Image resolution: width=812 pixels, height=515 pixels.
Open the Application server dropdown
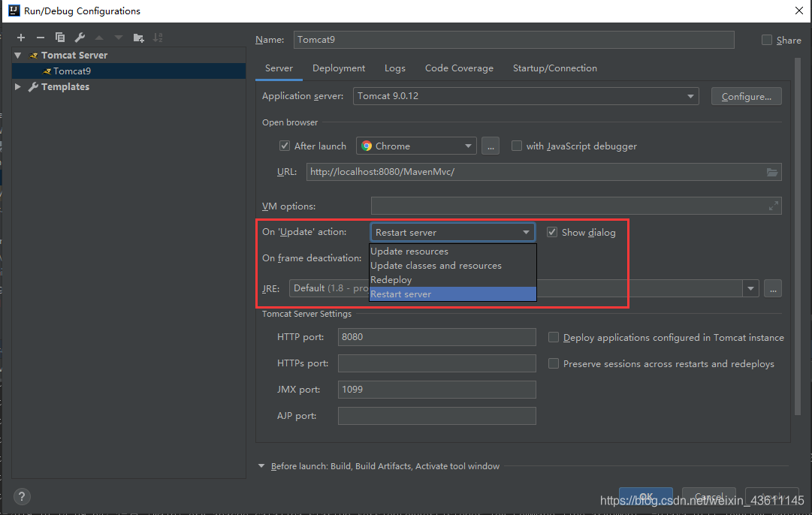(526, 96)
